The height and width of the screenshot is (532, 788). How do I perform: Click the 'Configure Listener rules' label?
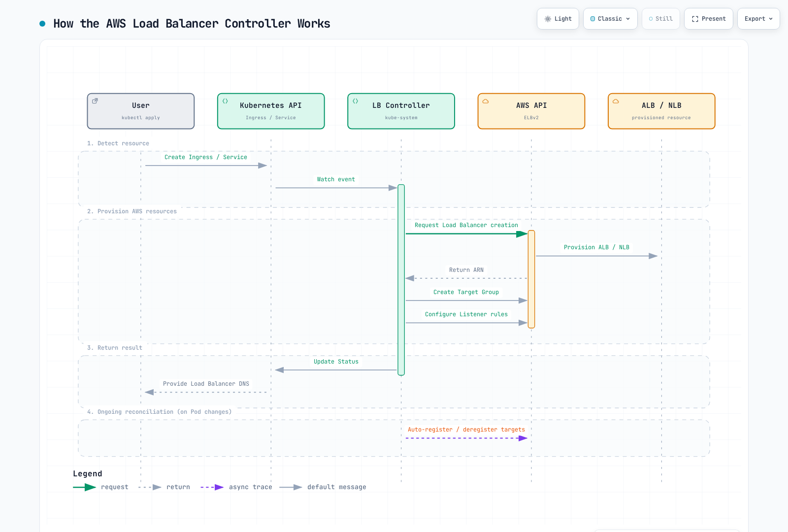tap(466, 314)
